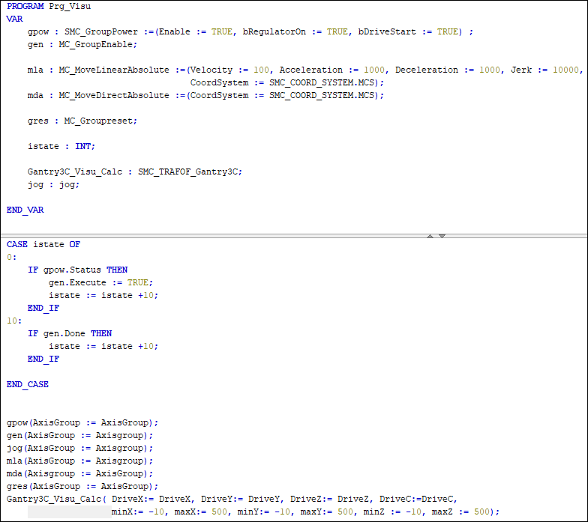Click the case label '10:'
This screenshot has width=588, height=522.
(14, 321)
